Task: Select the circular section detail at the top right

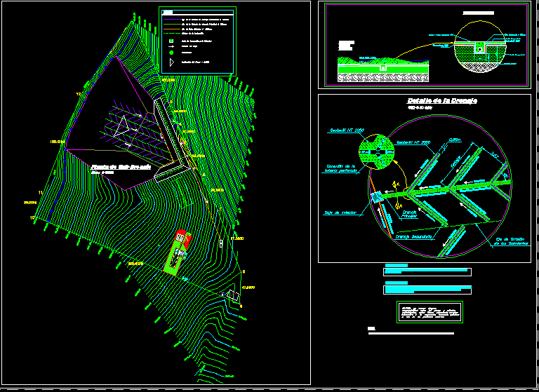Action: (480, 47)
